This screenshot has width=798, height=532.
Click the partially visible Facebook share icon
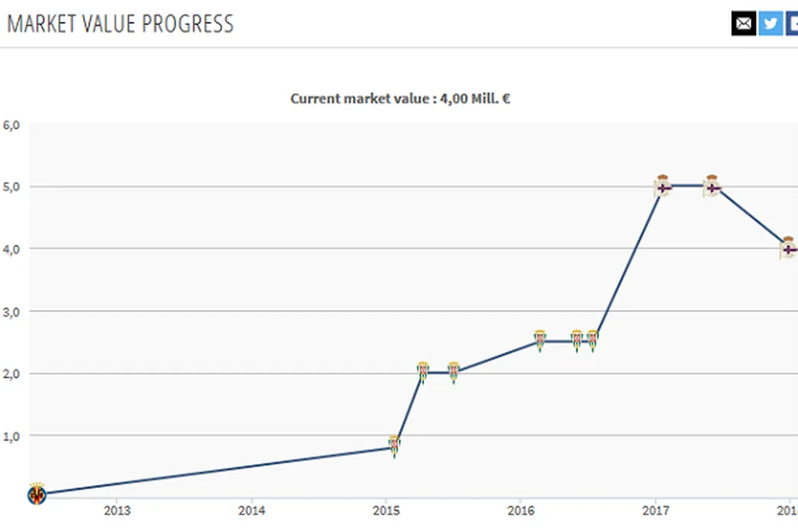(793, 24)
